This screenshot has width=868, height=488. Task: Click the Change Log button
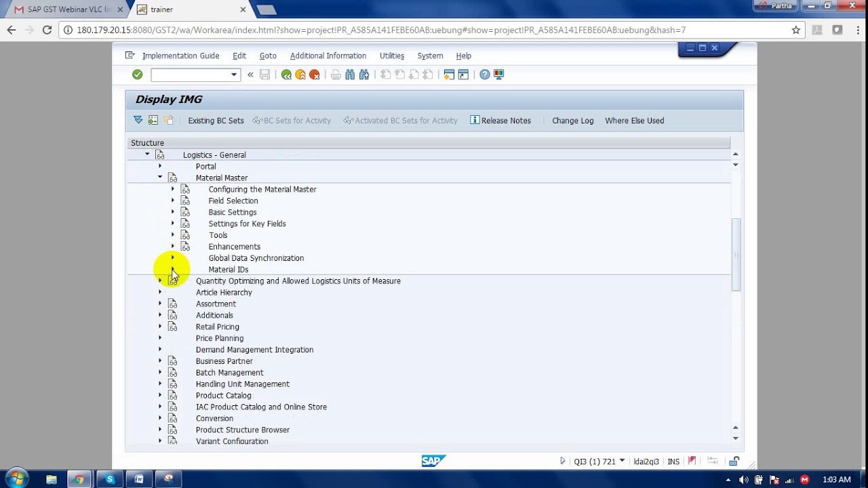coord(572,121)
